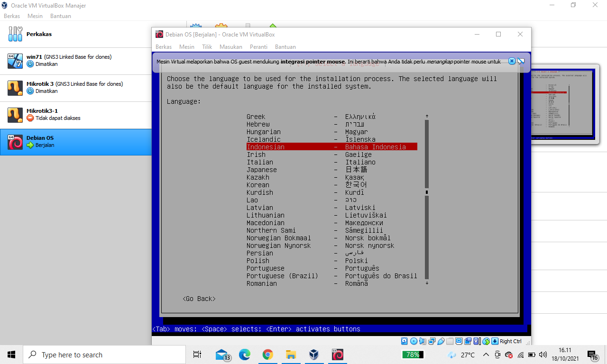Click the shared folders status icon
Image resolution: width=607 pixels, height=364 pixels.
pyautogui.click(x=450, y=341)
